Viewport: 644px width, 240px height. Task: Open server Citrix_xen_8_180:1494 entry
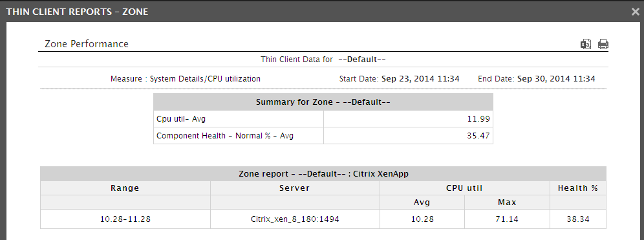[295, 219]
